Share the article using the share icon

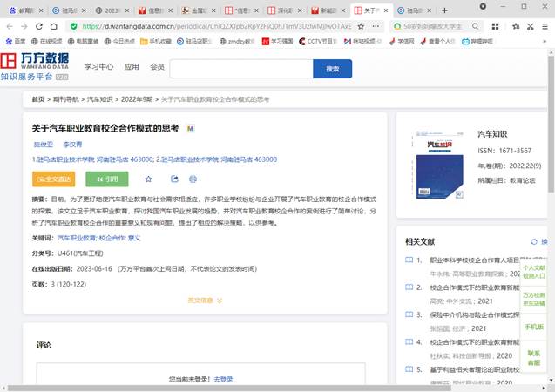tap(174, 179)
